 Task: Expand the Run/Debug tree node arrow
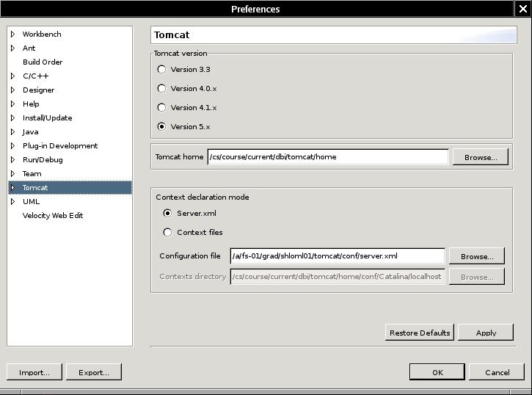click(13, 159)
